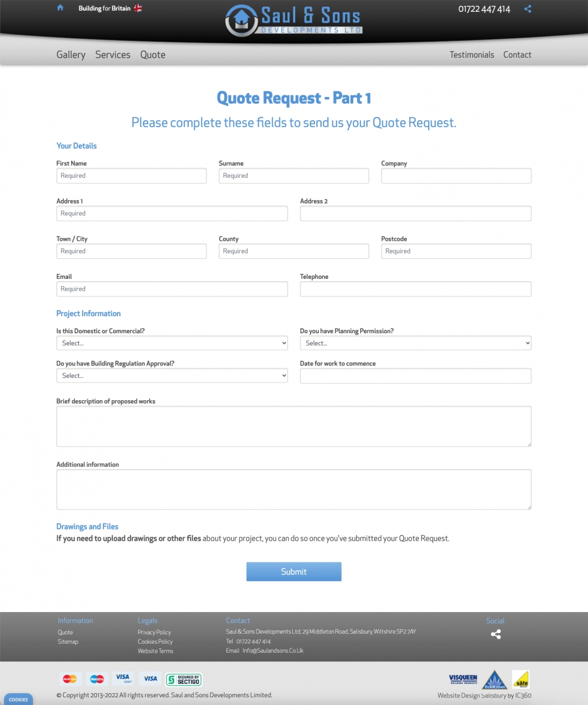
Task: Click the footer Social share icon
Action: [x=496, y=634]
